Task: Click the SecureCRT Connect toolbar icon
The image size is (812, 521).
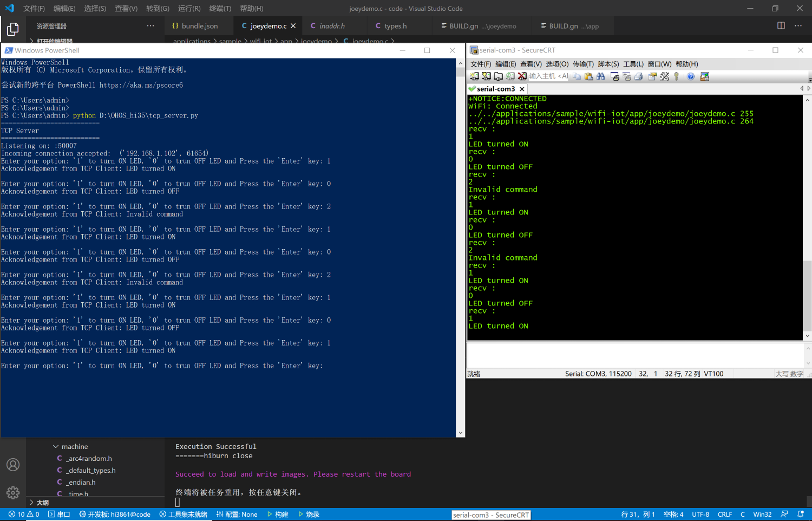Action: coord(475,76)
